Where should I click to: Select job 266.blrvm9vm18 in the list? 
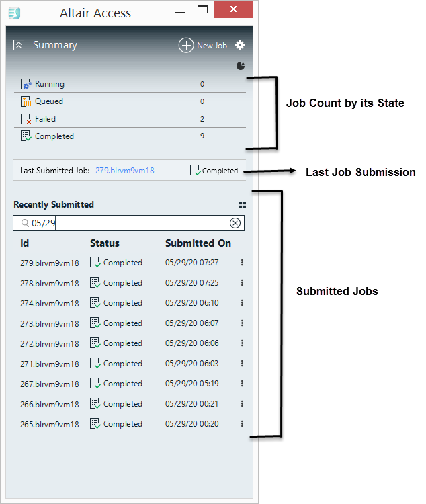pyautogui.click(x=50, y=404)
